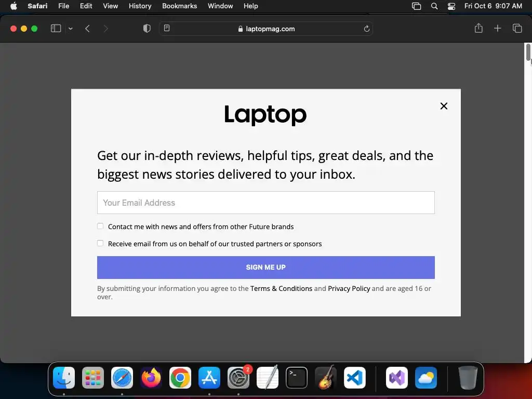Image resolution: width=532 pixels, height=399 pixels.
Task: Open Launchpad from the Dock
Action: (93, 378)
